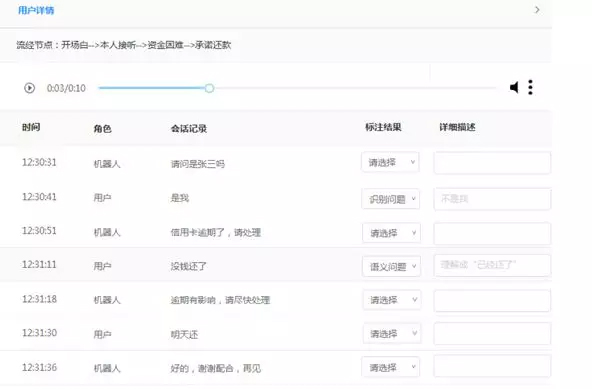The width and height of the screenshot is (592, 389).
Task: Open the 语义问题 dropdown for 没钱还了 row
Action: (391, 266)
